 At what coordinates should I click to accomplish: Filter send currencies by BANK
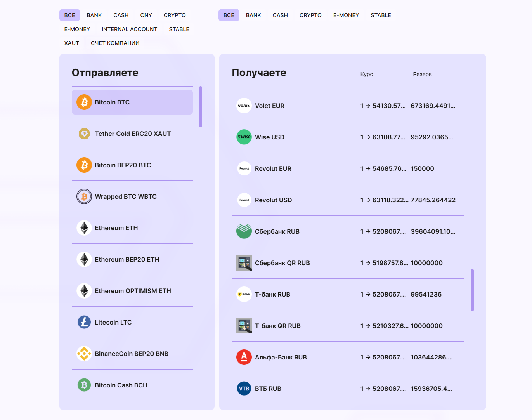click(94, 15)
